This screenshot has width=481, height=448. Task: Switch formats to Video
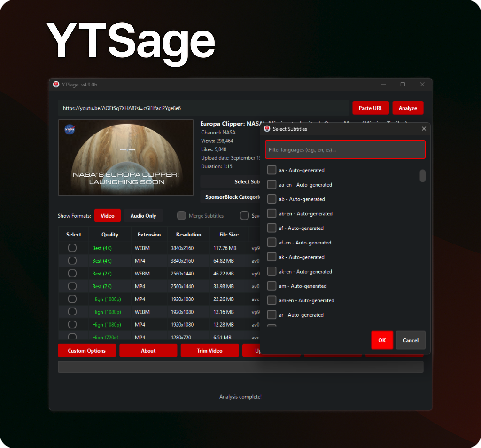click(x=108, y=216)
